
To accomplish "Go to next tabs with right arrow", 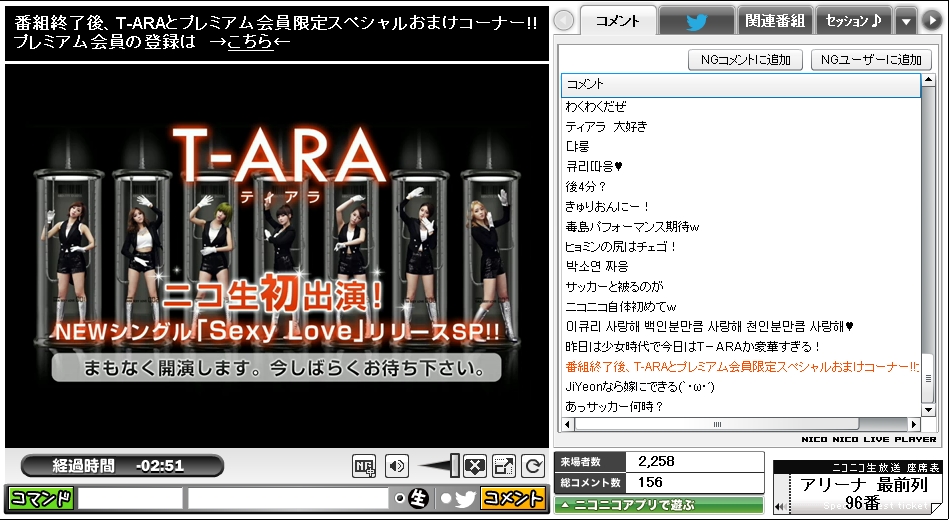I will tap(932, 21).
